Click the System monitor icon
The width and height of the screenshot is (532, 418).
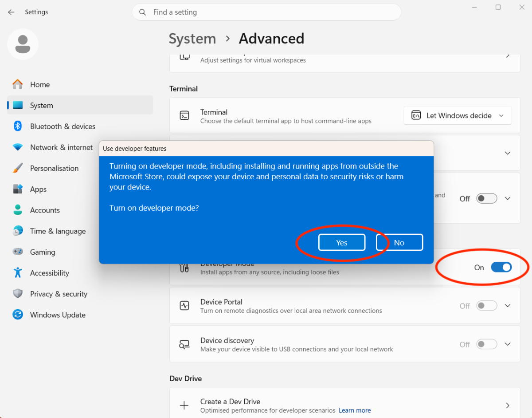coord(18,105)
